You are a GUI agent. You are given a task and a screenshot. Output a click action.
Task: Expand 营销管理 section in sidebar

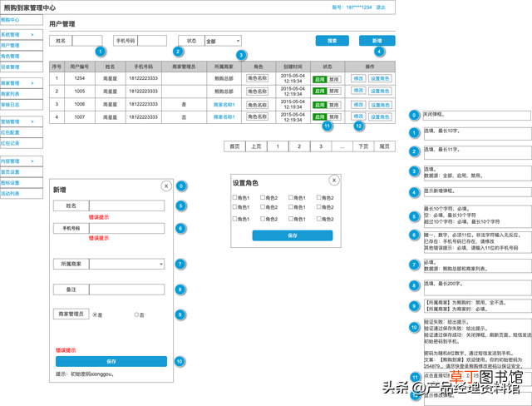tap(22, 121)
